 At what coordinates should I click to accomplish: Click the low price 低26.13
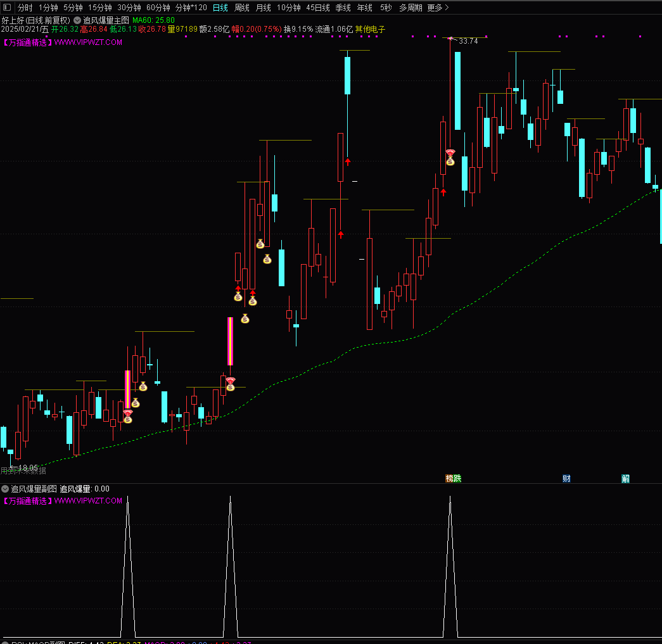[x=124, y=29]
